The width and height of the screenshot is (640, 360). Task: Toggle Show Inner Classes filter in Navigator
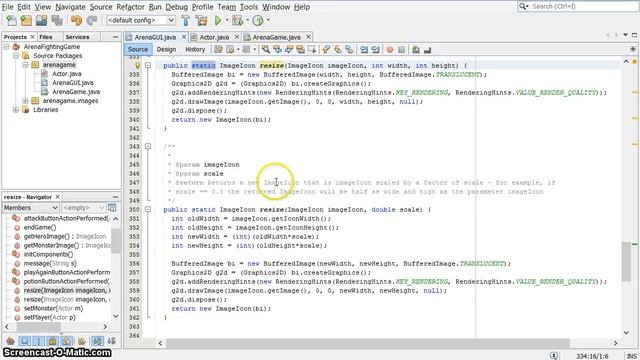click(67, 341)
